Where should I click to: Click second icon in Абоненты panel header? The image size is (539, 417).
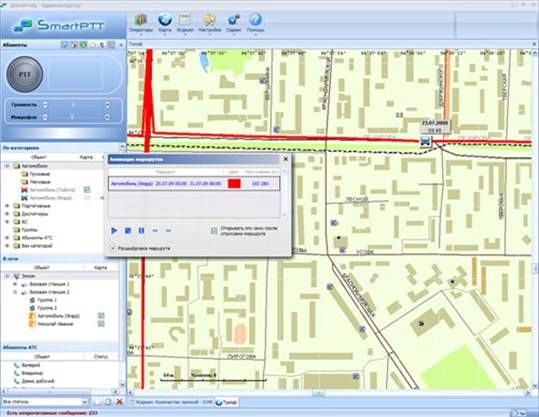click(x=74, y=45)
